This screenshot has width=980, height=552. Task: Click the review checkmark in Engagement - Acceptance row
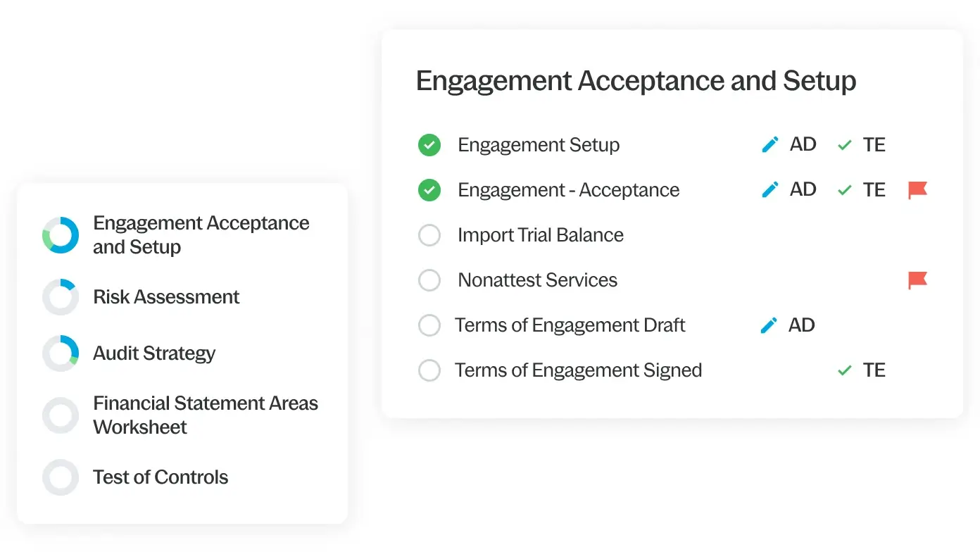(845, 191)
